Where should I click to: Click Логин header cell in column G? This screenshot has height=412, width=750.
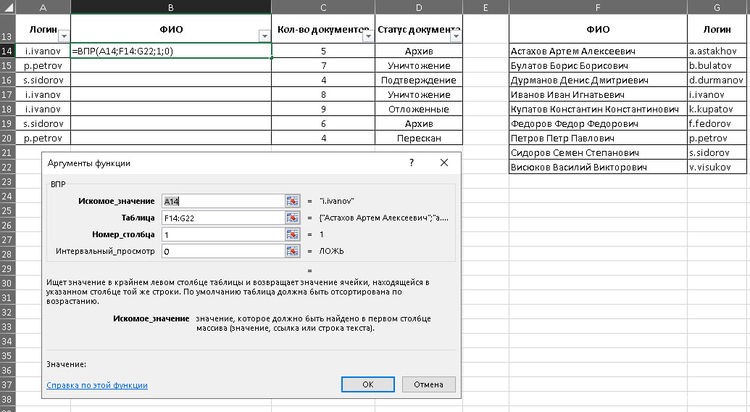point(717,29)
